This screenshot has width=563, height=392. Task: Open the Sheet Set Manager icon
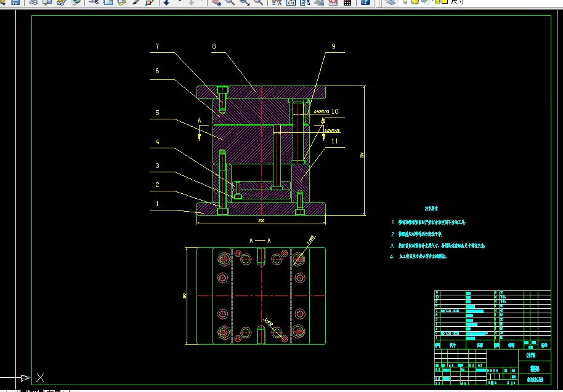319,2
